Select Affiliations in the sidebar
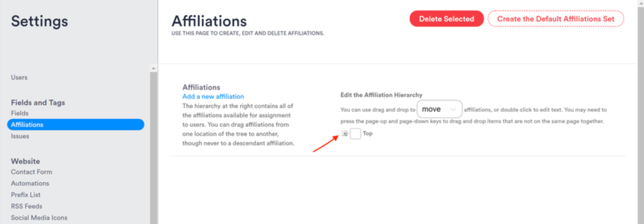The image size is (644, 224). pos(27,124)
